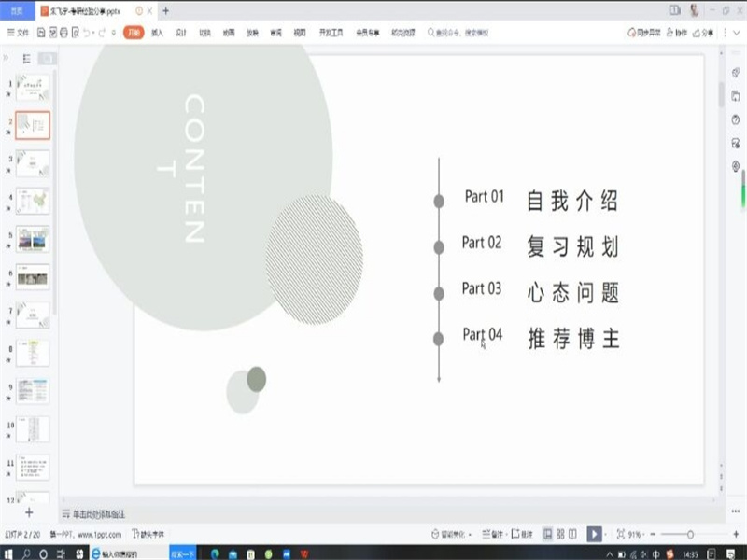
Task: Click the 分享 share button
Action: (703, 33)
